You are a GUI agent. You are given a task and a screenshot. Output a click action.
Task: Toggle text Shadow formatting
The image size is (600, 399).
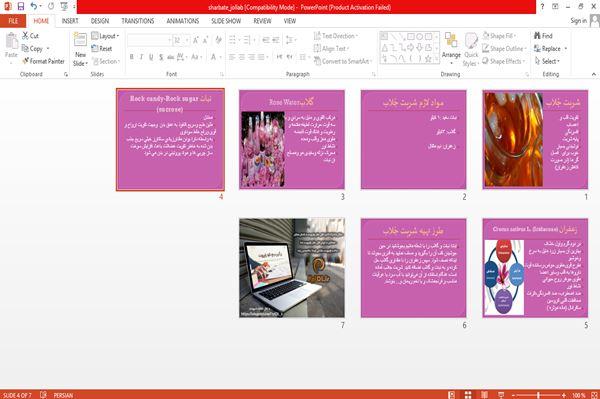point(161,57)
